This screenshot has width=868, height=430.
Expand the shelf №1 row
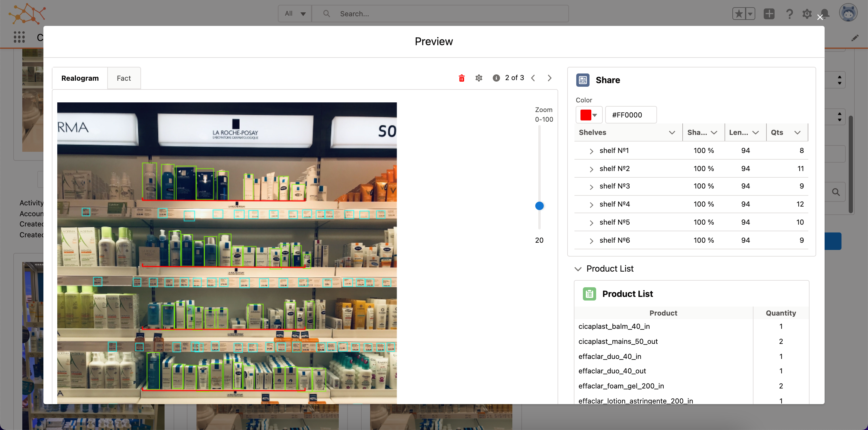591,151
